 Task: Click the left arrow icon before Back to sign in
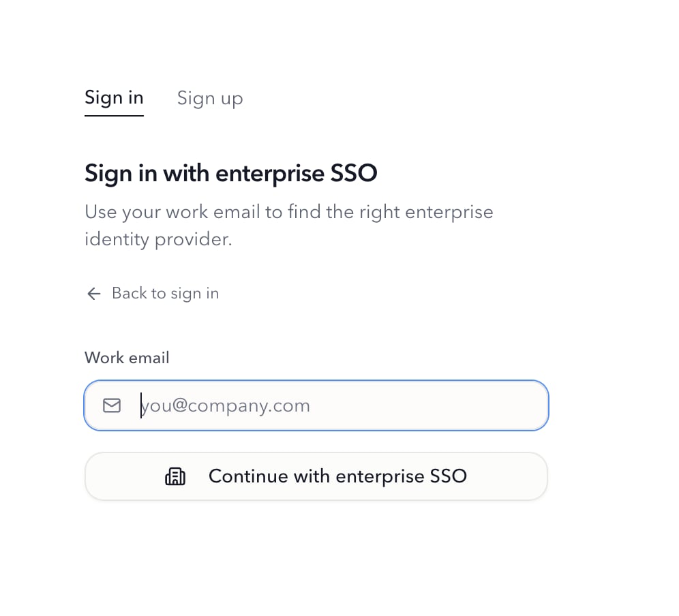point(94,294)
